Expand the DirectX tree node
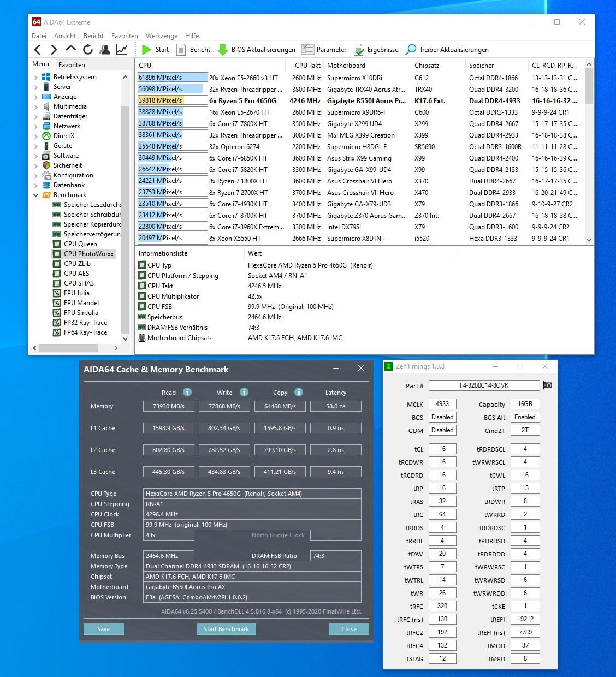 [x=36, y=136]
